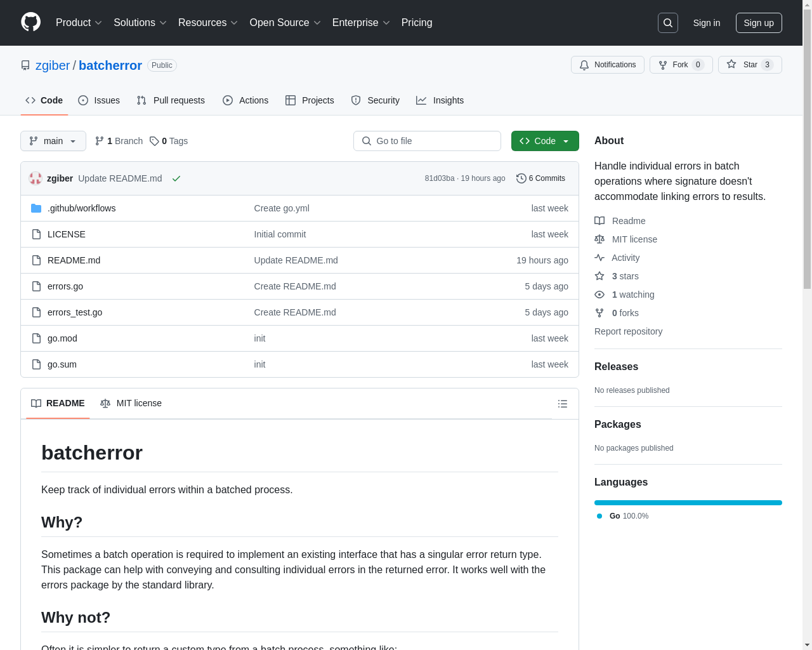This screenshot has height=650, width=812.
Task: Click the stars icon in About sidebar
Action: (x=599, y=276)
